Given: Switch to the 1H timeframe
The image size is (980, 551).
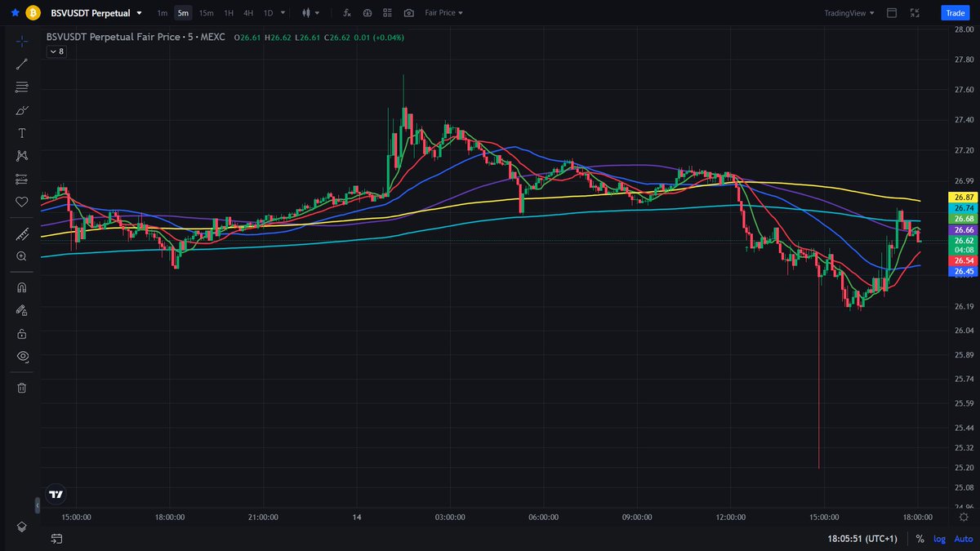Looking at the screenshot, I should pos(229,13).
